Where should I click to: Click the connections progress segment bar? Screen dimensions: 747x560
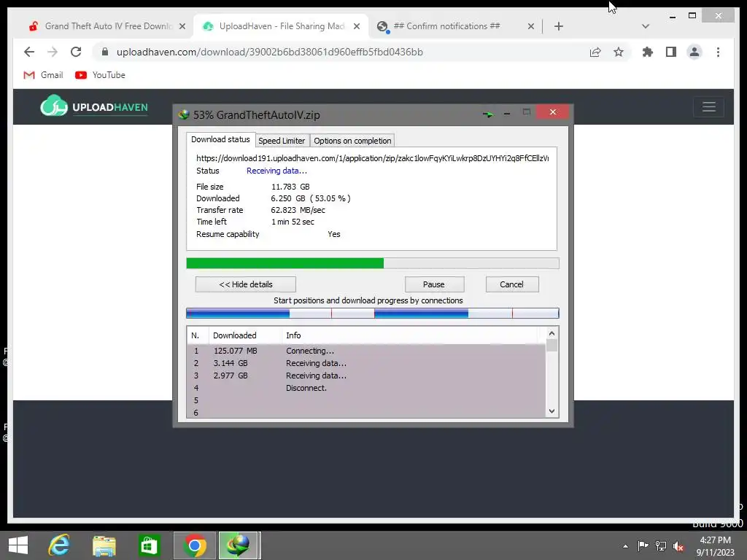point(373,313)
